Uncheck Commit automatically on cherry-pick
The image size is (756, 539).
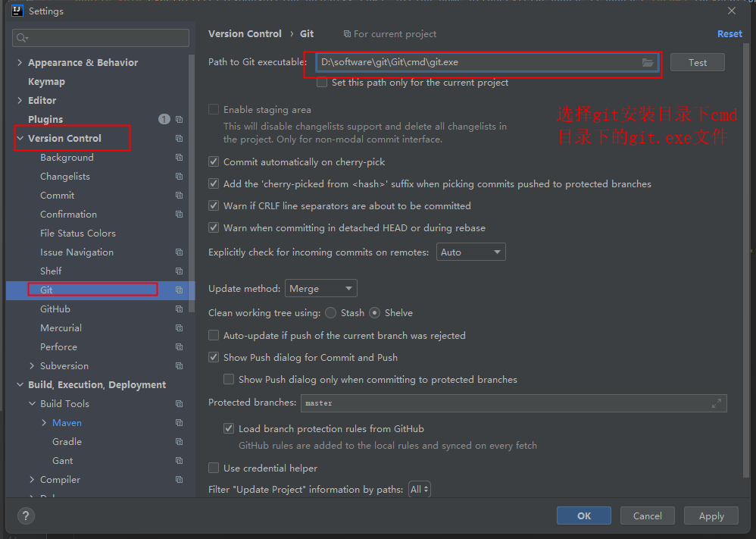[214, 161]
